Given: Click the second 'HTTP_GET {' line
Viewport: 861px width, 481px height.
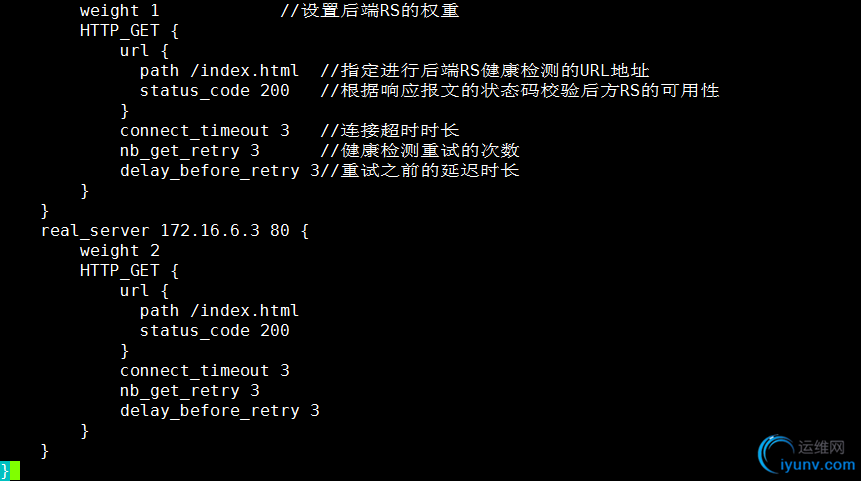Looking at the screenshot, I should point(130,271).
